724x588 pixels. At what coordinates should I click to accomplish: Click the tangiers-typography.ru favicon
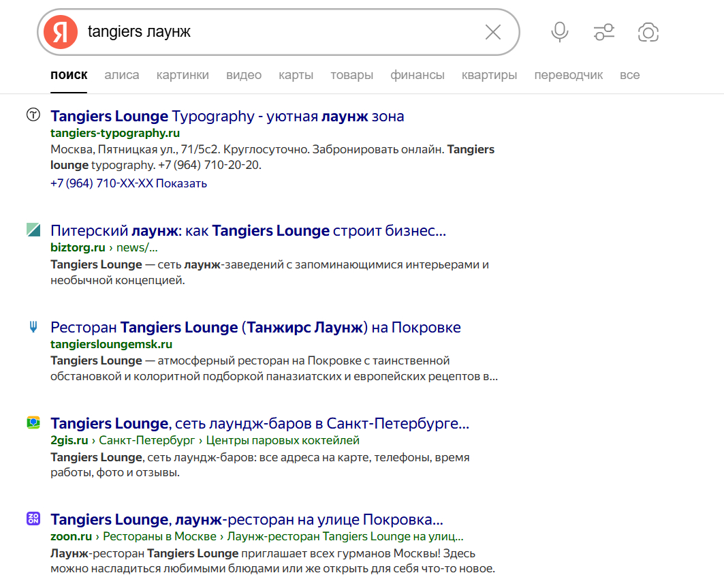click(33, 114)
